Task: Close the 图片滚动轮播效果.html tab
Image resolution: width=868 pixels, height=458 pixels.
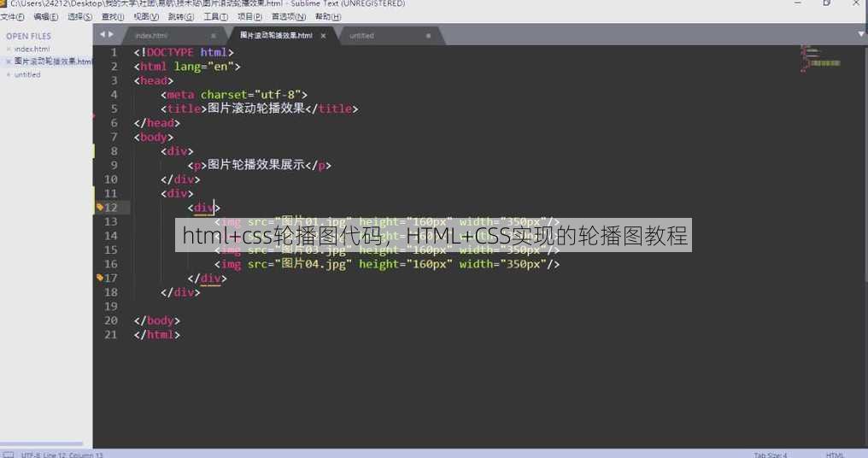Action: pos(323,36)
